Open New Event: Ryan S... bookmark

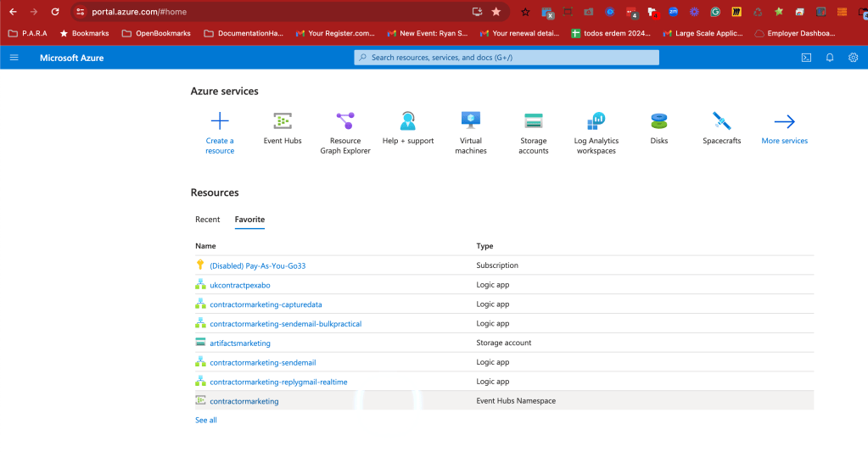point(428,33)
